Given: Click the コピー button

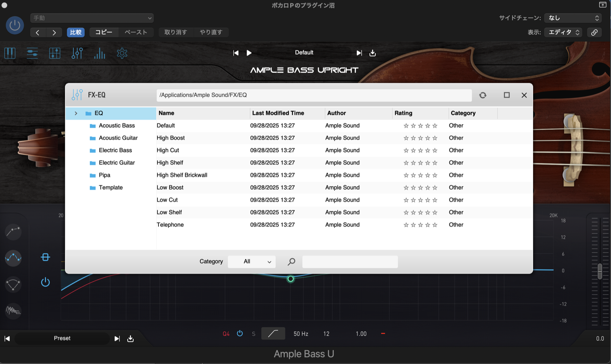Looking at the screenshot, I should pyautogui.click(x=103, y=32).
